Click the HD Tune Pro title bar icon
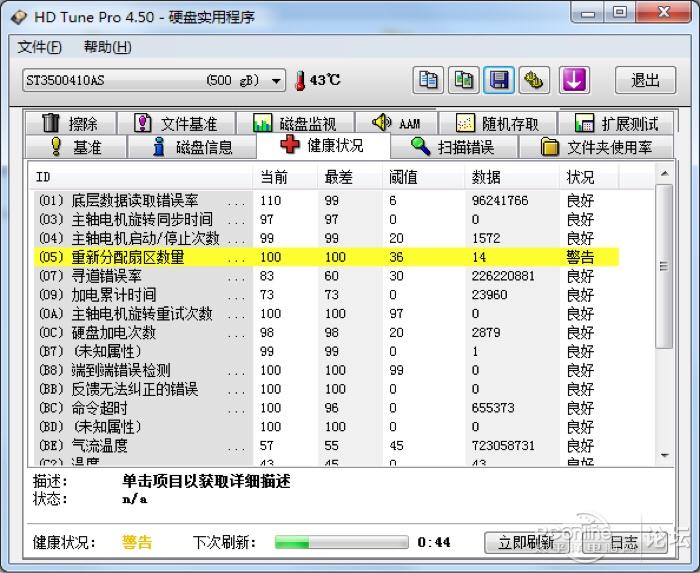 pos(19,17)
